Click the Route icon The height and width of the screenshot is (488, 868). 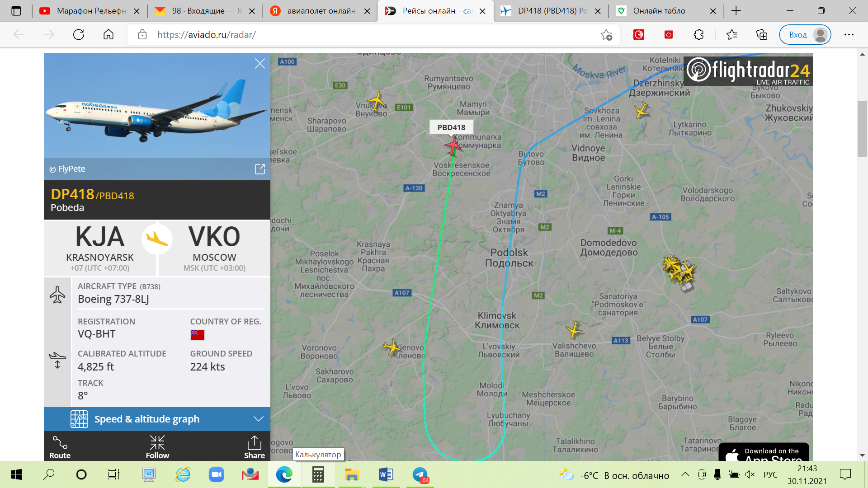coord(60,447)
